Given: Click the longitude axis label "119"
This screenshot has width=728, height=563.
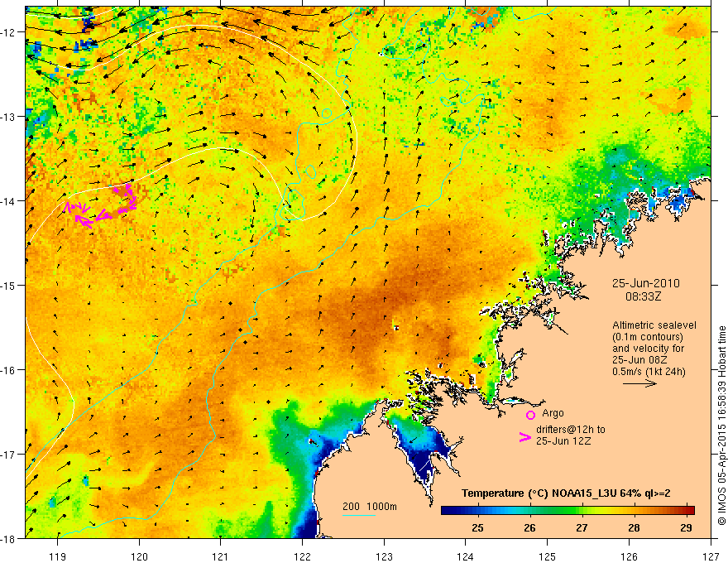Looking at the screenshot, I should pos(58,556).
